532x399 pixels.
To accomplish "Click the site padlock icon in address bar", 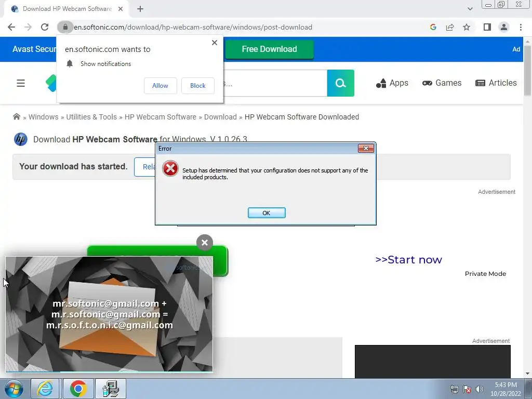I will [x=65, y=27].
